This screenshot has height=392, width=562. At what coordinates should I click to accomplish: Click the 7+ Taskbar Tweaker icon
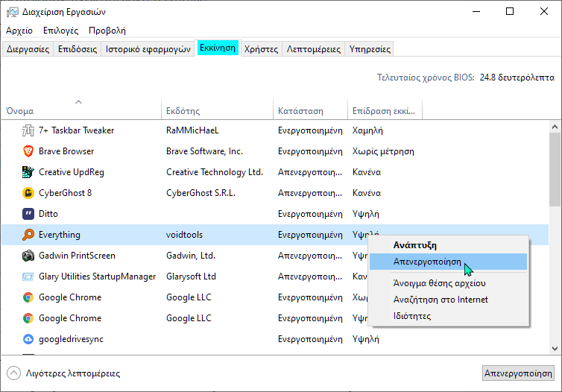point(28,130)
